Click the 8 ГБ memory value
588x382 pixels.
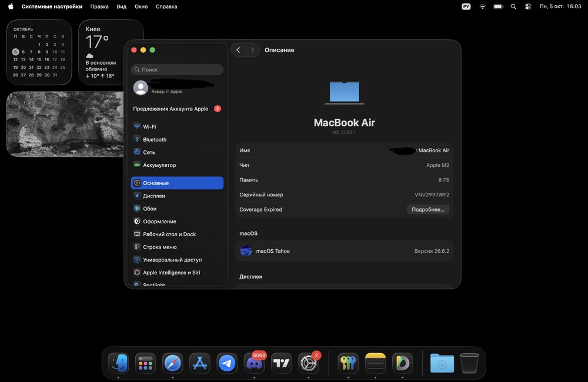[x=443, y=180]
